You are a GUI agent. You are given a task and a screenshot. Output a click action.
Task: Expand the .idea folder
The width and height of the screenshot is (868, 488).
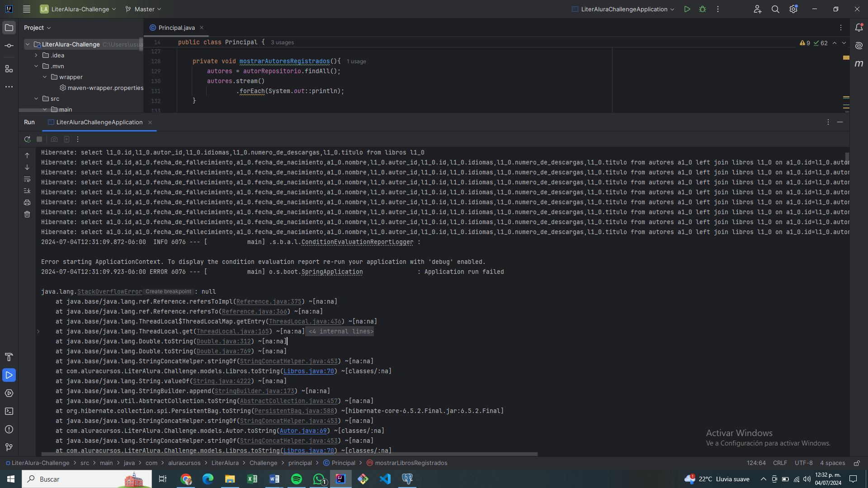[36, 55]
